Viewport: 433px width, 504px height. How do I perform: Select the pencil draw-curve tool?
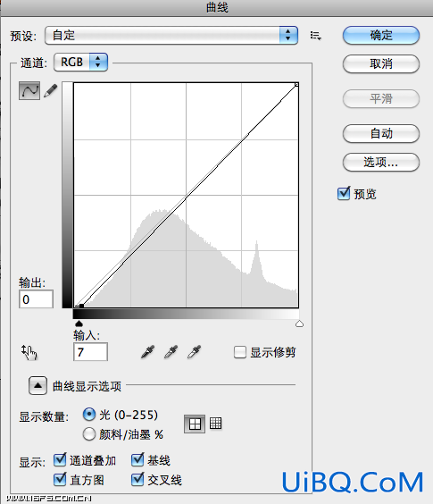(x=50, y=90)
